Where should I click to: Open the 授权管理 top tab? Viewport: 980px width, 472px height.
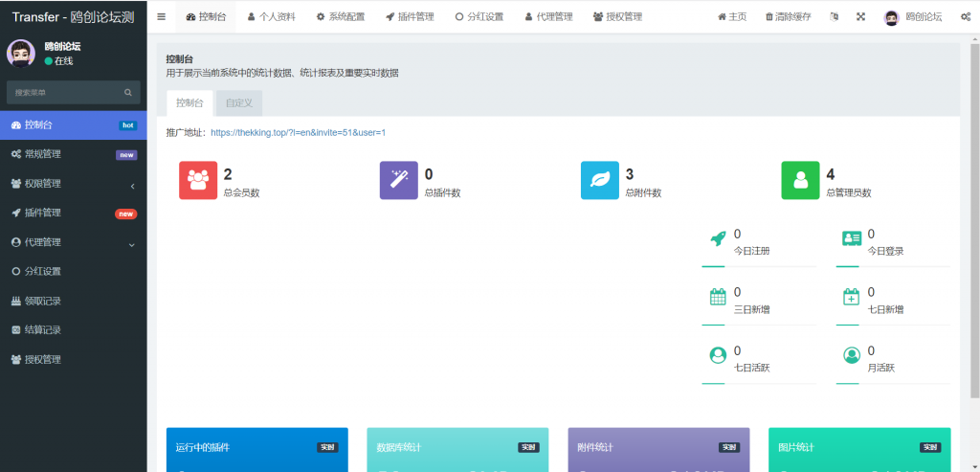pos(617,17)
